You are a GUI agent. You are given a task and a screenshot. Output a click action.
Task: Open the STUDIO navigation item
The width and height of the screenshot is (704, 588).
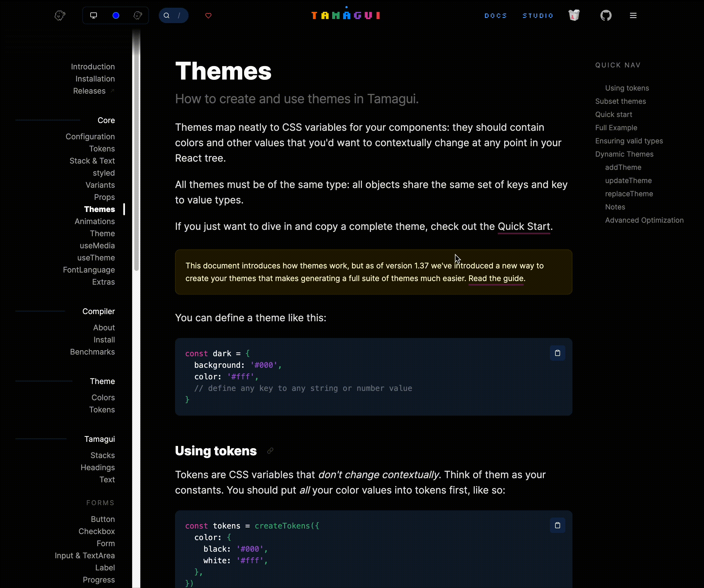pos(537,15)
